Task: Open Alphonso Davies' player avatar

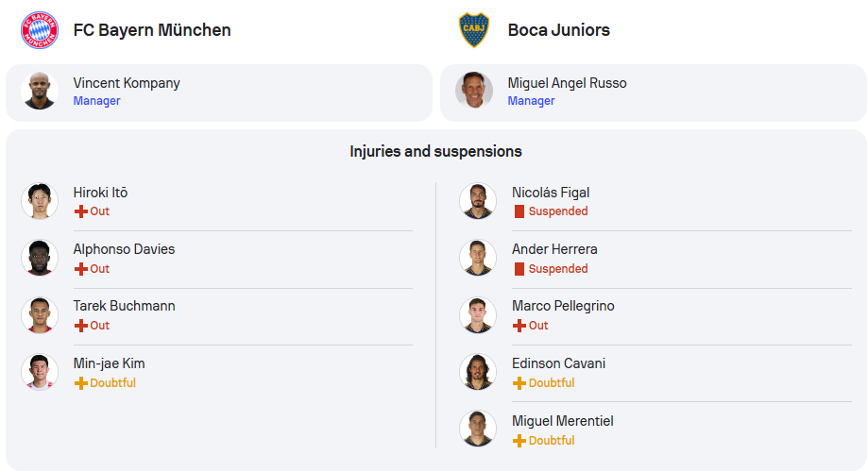Action: coord(40,258)
